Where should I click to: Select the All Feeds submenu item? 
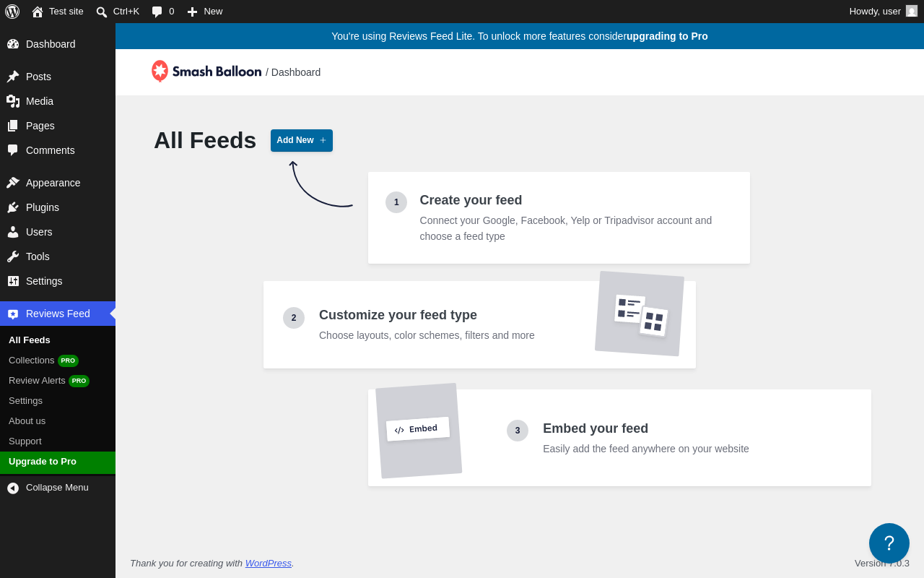coord(58,340)
